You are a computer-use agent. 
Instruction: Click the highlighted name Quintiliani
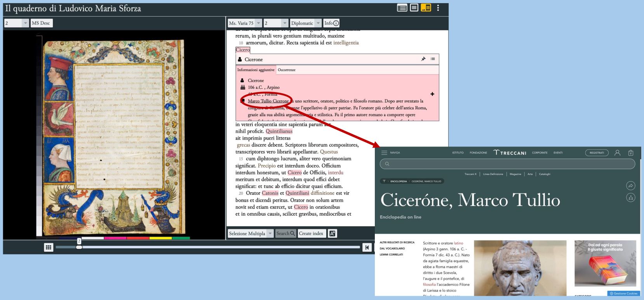[x=297, y=193]
